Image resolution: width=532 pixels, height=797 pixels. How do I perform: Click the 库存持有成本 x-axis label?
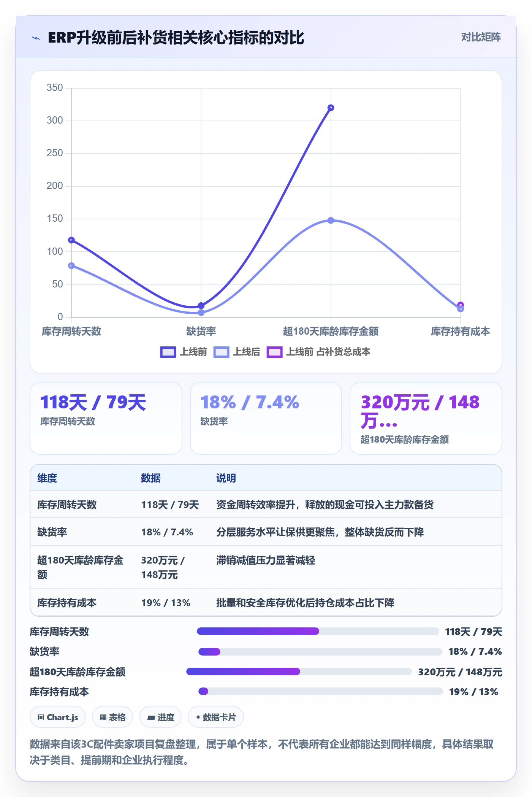tap(460, 331)
